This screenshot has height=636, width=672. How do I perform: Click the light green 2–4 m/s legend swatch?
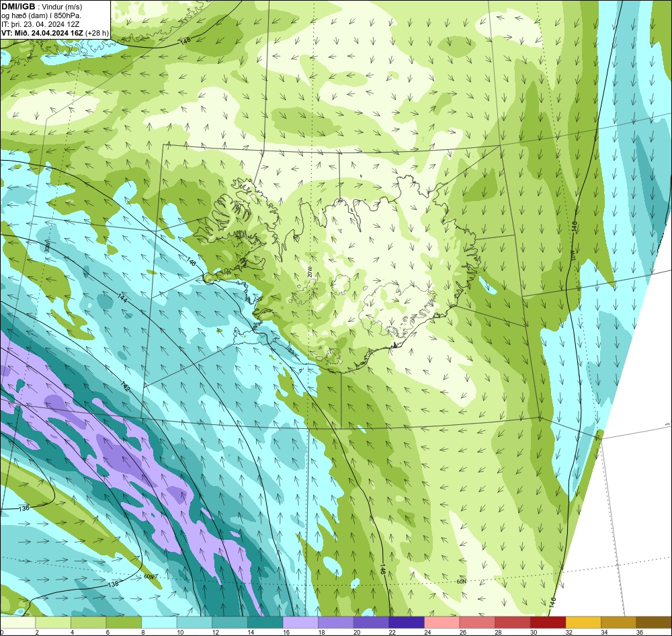(53, 623)
